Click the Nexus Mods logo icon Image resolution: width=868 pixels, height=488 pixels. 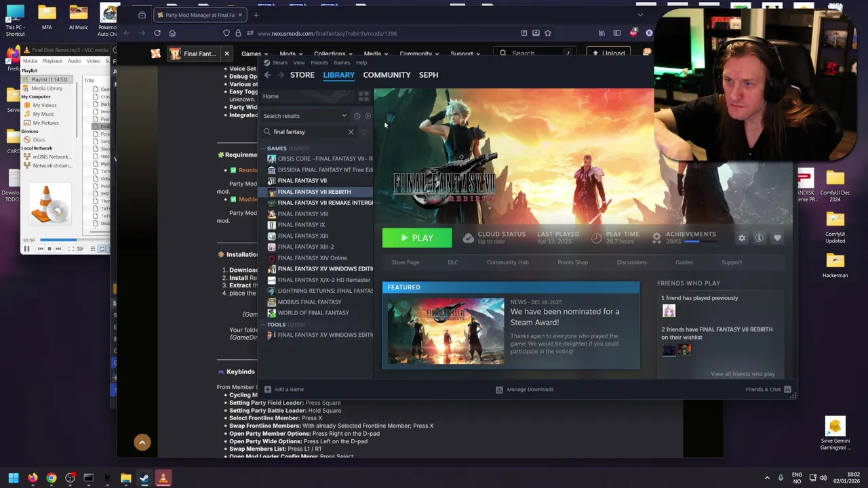tap(156, 54)
